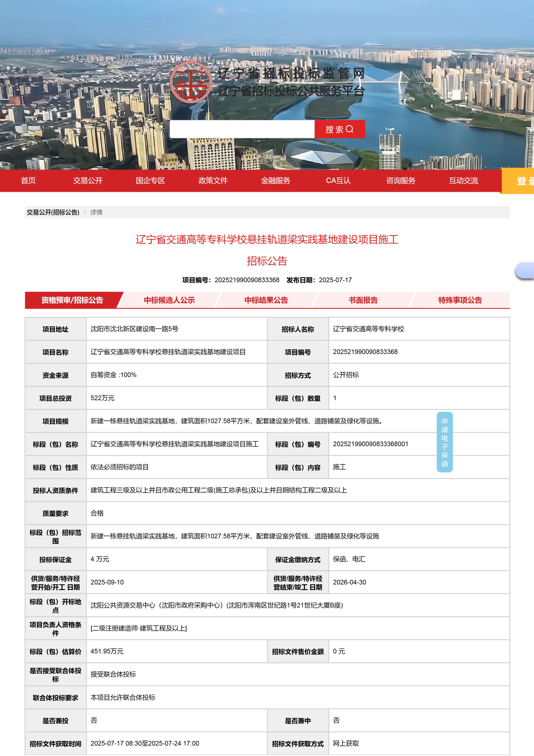
Task: Click the 网上获取 acquisition method cell
Action: click(419, 743)
